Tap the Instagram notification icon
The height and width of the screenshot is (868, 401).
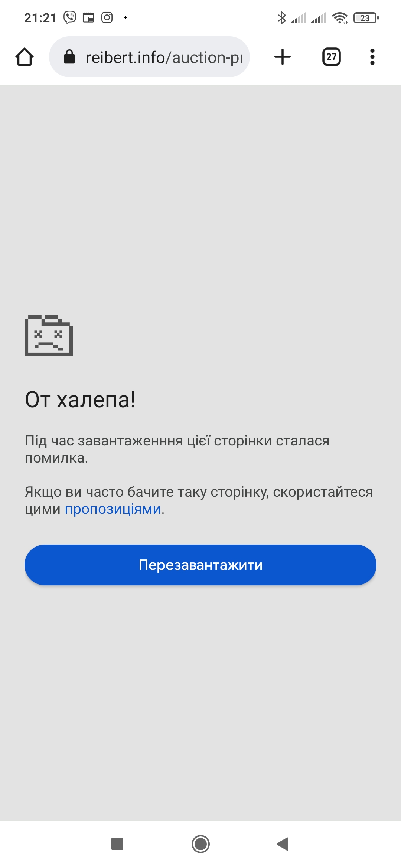coord(107,17)
